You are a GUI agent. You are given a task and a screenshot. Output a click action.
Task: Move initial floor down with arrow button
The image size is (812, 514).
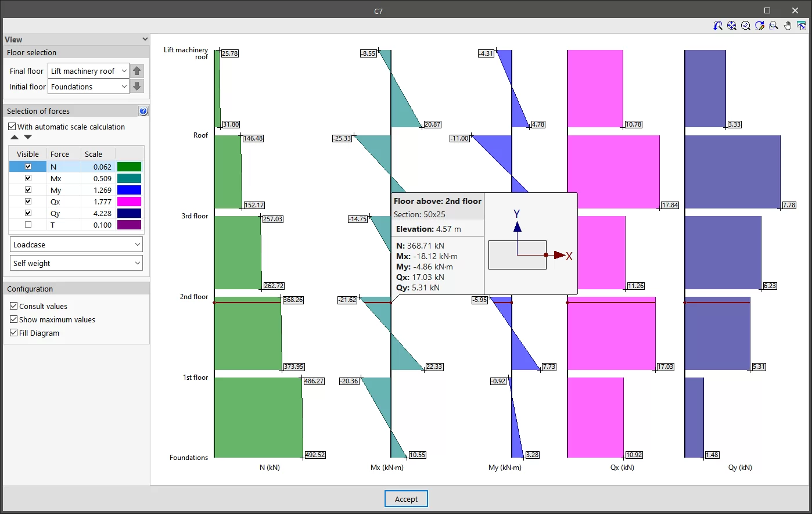coord(137,87)
